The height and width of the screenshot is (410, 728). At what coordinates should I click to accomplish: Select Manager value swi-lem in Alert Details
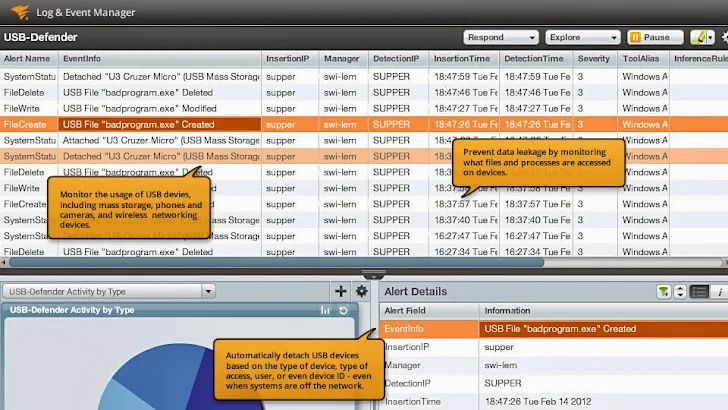click(500, 365)
